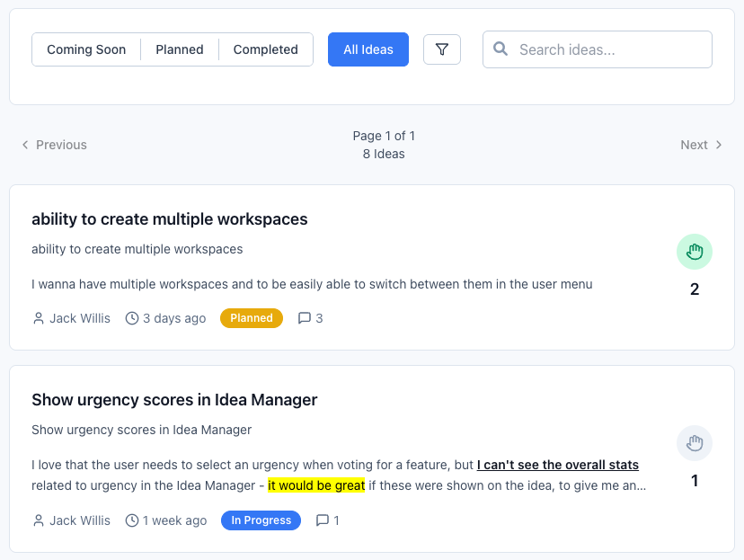The height and width of the screenshot is (560, 744).
Task: Upvote the multiple workspaces idea
Action: coord(694,253)
